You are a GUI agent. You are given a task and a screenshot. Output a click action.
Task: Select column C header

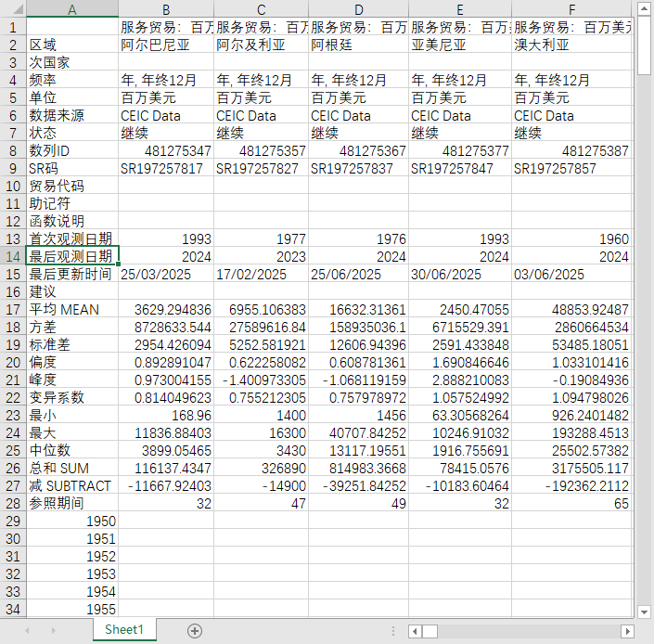[x=261, y=9]
